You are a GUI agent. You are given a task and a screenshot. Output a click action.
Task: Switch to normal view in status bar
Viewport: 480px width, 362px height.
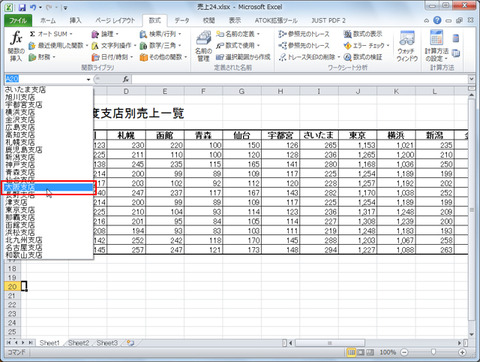(x=351, y=352)
